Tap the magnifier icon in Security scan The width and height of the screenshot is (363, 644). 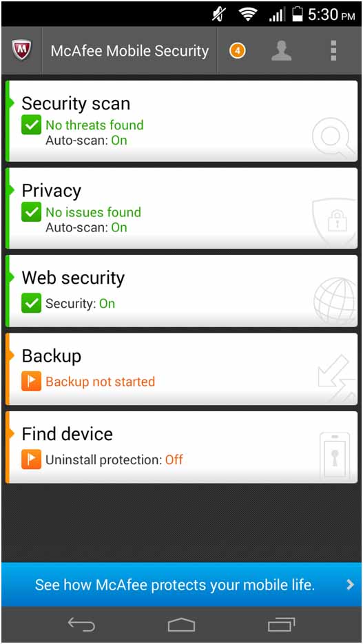click(x=333, y=138)
